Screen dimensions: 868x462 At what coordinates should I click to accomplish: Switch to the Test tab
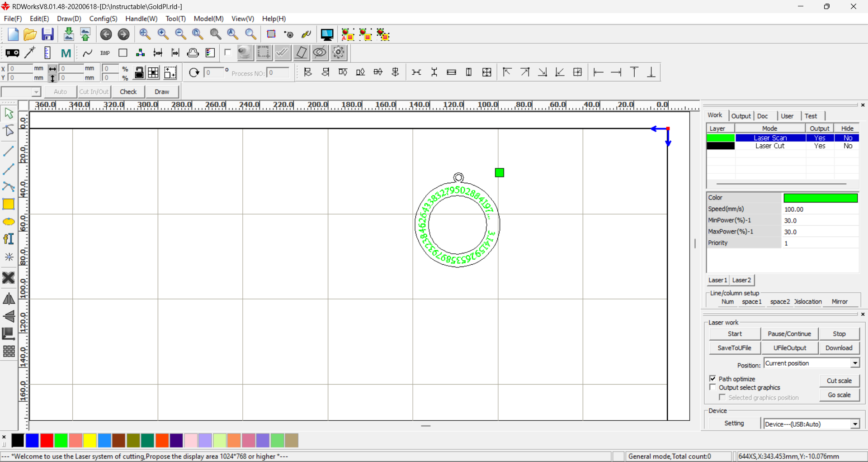[811, 116]
